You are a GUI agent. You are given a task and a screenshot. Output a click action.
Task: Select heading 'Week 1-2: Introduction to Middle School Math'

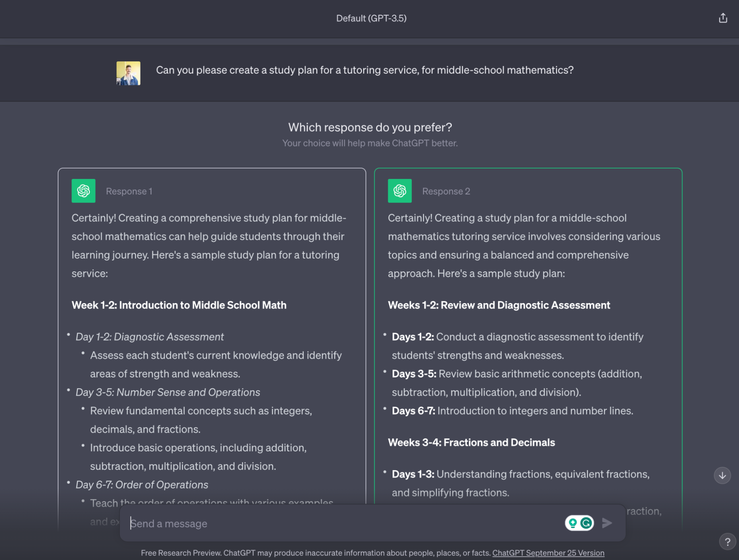179,305
